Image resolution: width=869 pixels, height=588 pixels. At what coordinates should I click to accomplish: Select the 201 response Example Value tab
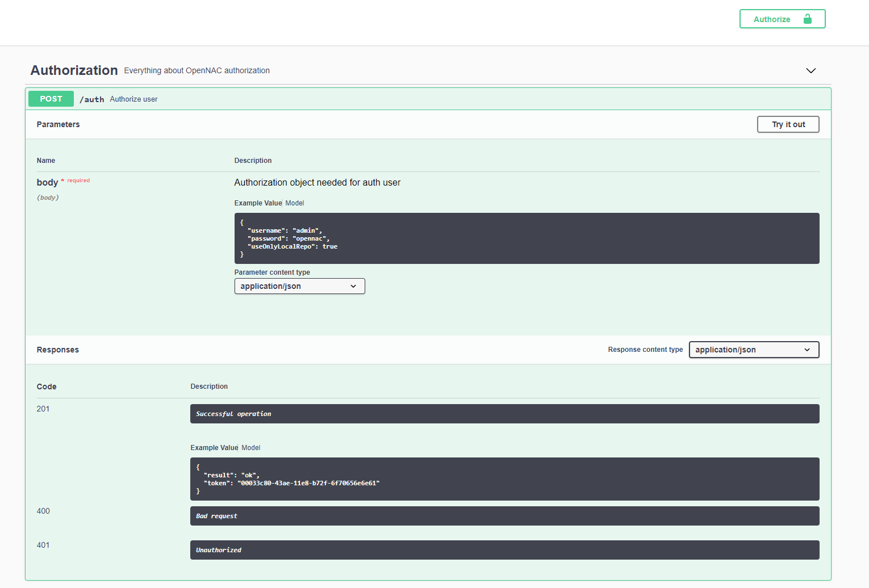[x=214, y=448]
